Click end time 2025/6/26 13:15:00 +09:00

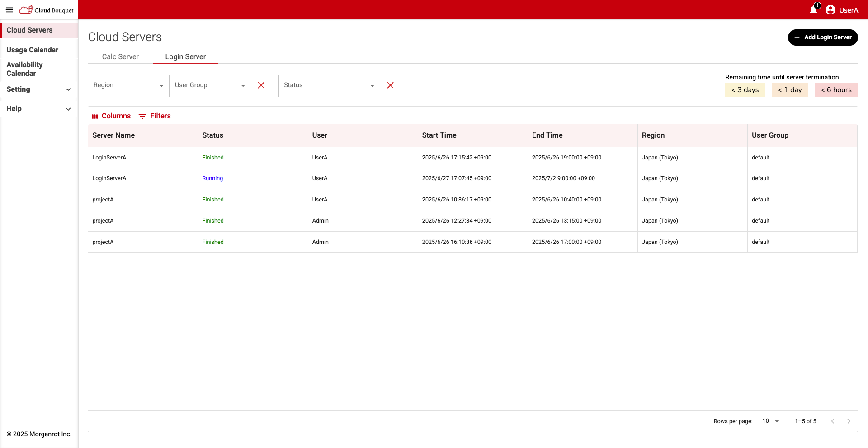pyautogui.click(x=566, y=221)
